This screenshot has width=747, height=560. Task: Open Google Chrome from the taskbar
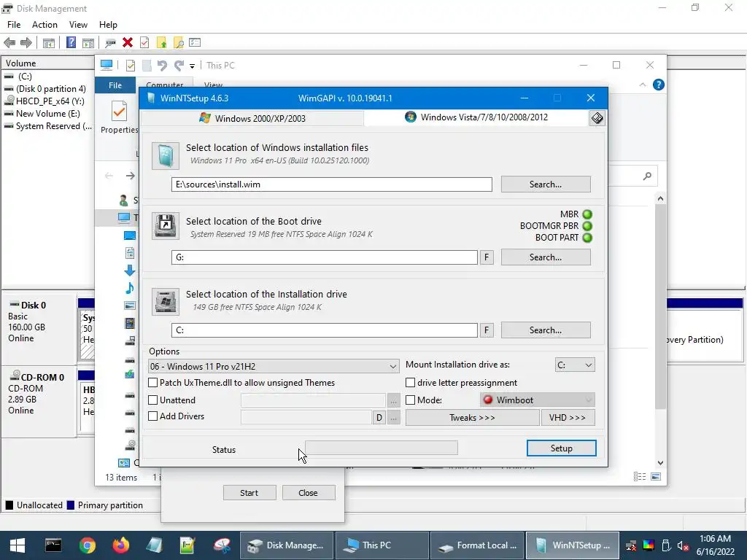pos(88,545)
